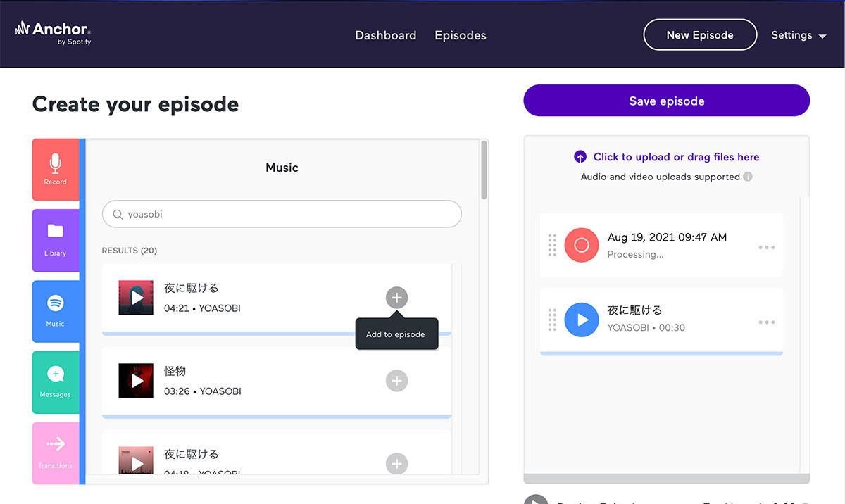
Task: Click the Anchor by Spotify logo
Action: (53, 32)
